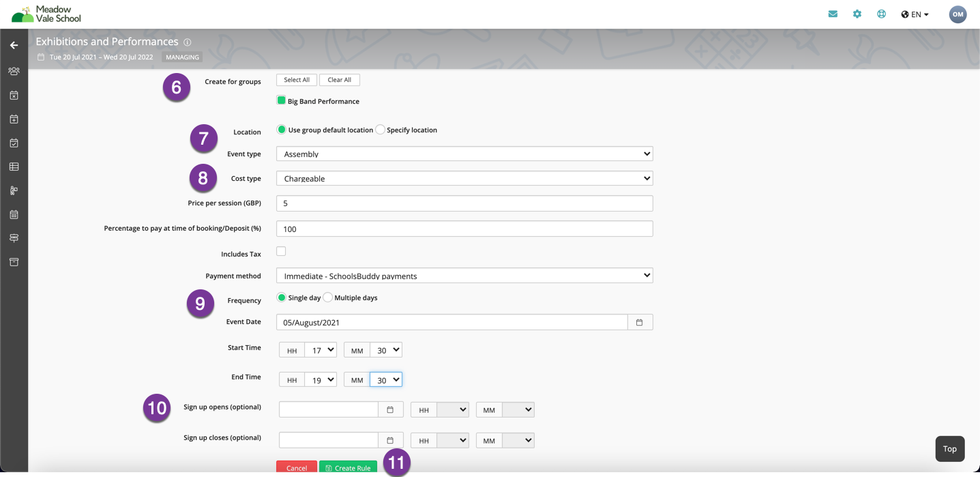
Task: Open the Start Time minutes dropdown
Action: pyautogui.click(x=386, y=350)
